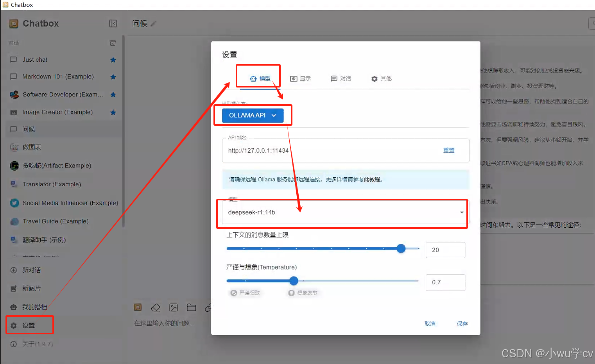Click the Translator (Example) icon
The height and width of the screenshot is (364, 595).
(x=14, y=184)
